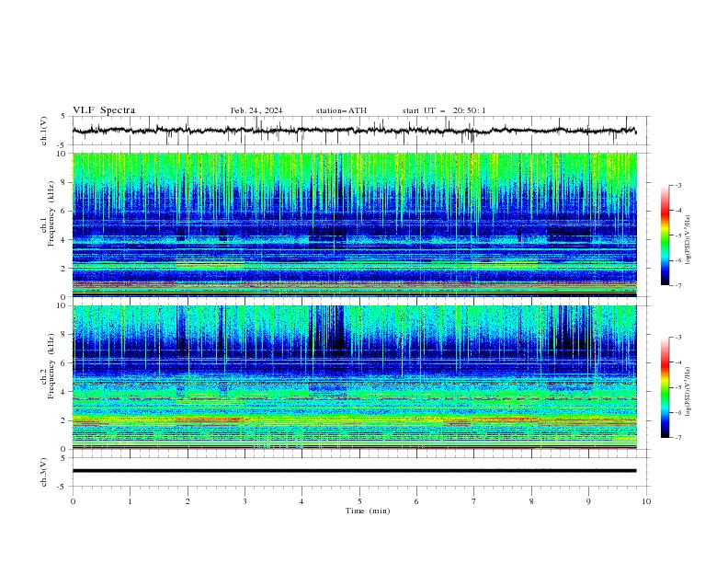Click the time axis tick label '0'

click(x=73, y=501)
